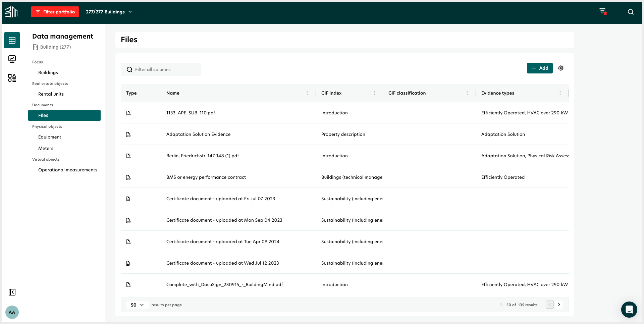
Task: Open Evidence types column options menu
Action: 560,93
